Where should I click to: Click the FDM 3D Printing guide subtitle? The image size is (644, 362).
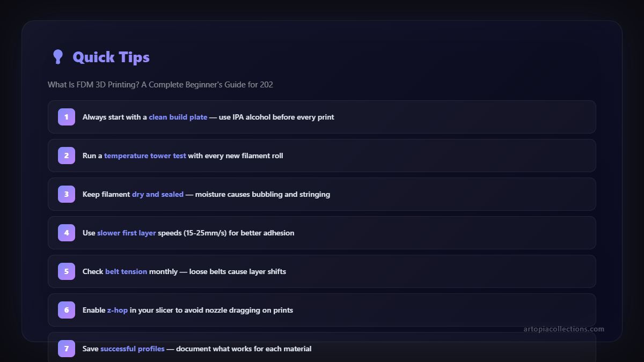(160, 85)
